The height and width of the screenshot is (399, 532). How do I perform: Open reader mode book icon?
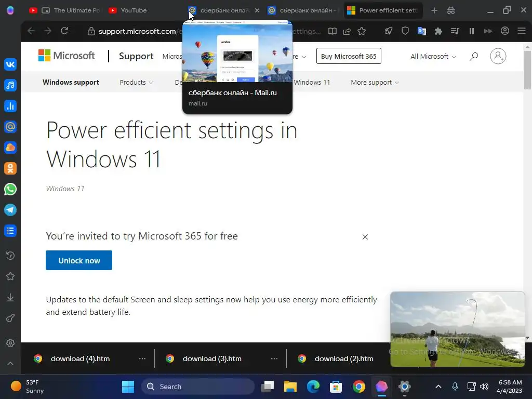coord(332,31)
